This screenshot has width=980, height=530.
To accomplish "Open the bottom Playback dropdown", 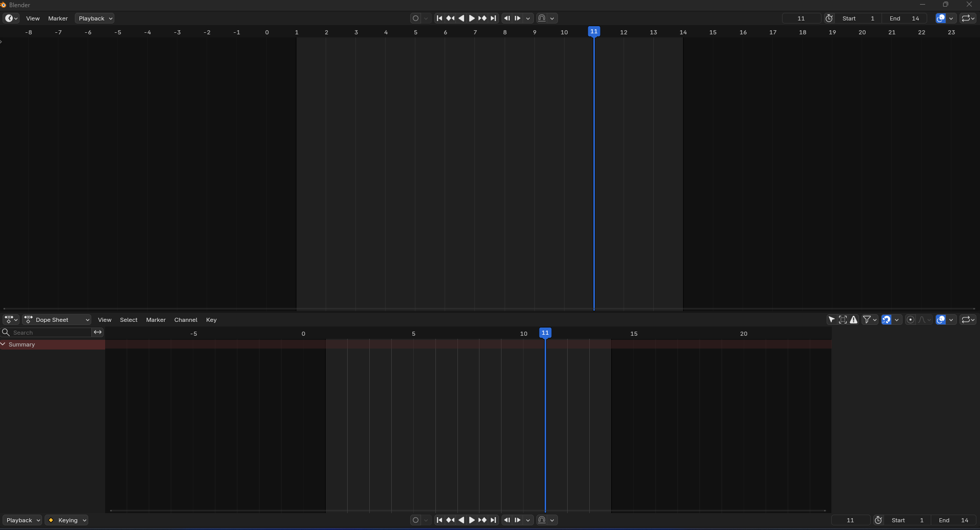I will [23, 520].
